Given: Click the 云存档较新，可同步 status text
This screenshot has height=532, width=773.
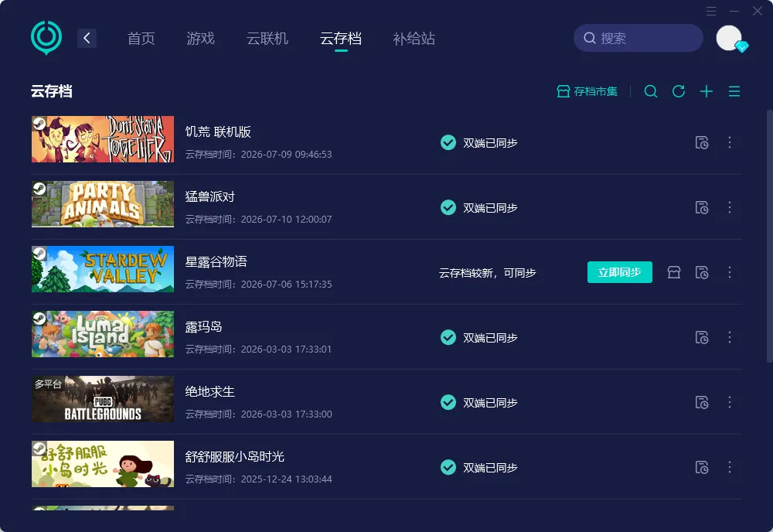Looking at the screenshot, I should [488, 273].
